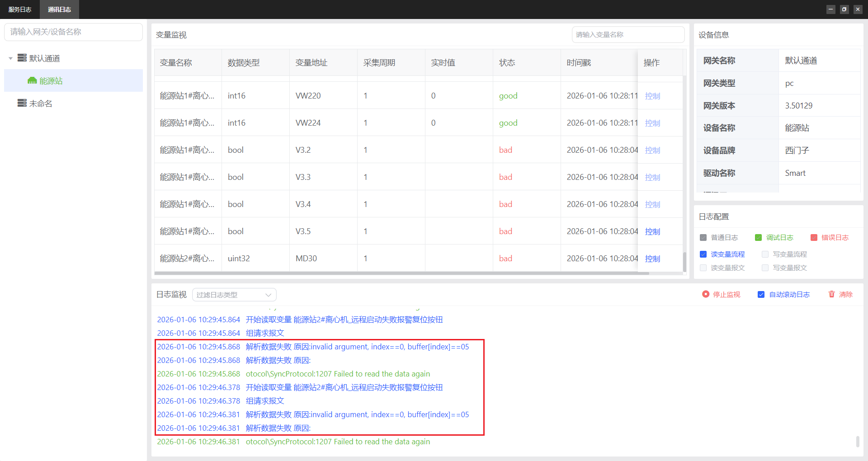
Task: Uncheck the 读变量流程 checkbox
Action: coord(703,254)
